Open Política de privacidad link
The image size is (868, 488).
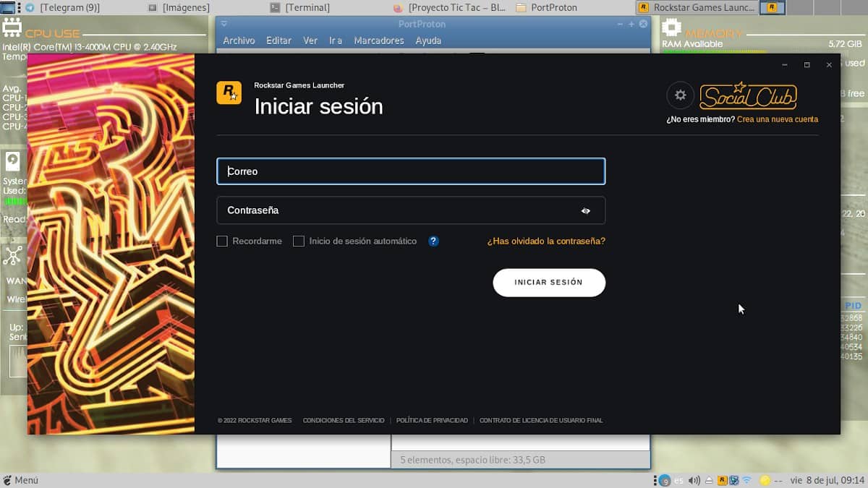[432, 420]
